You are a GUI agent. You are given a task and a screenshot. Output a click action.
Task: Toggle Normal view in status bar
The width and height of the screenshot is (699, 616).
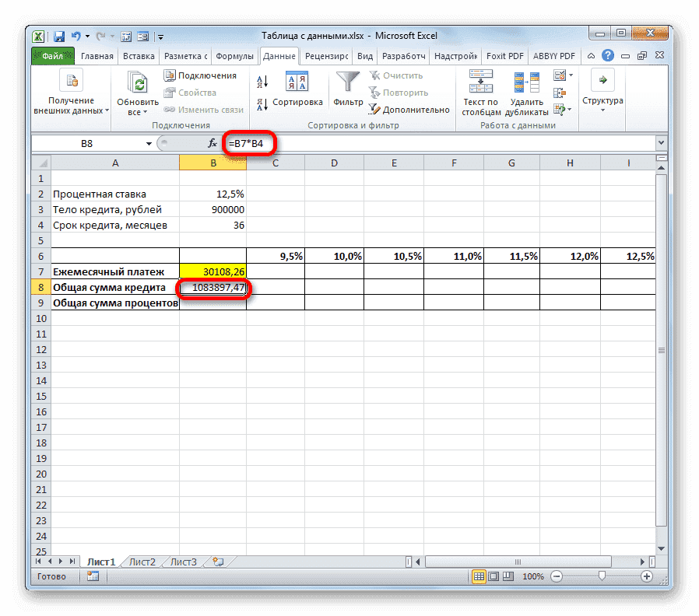point(479,576)
